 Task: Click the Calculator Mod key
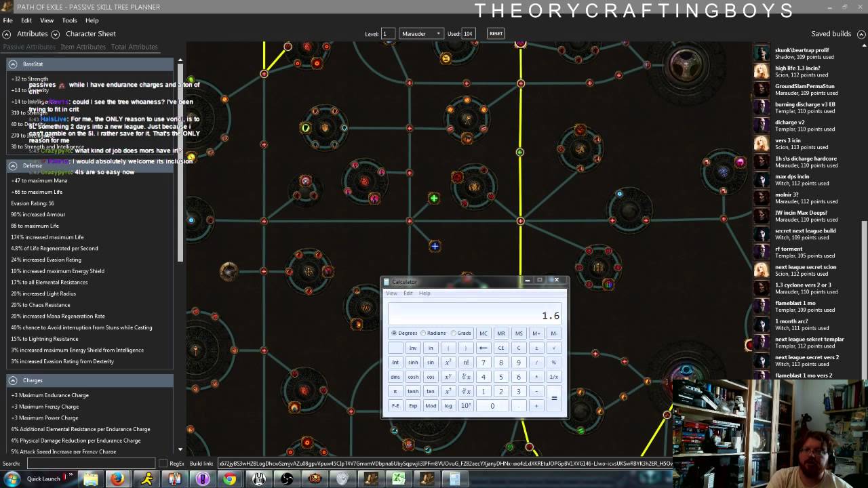pos(431,406)
